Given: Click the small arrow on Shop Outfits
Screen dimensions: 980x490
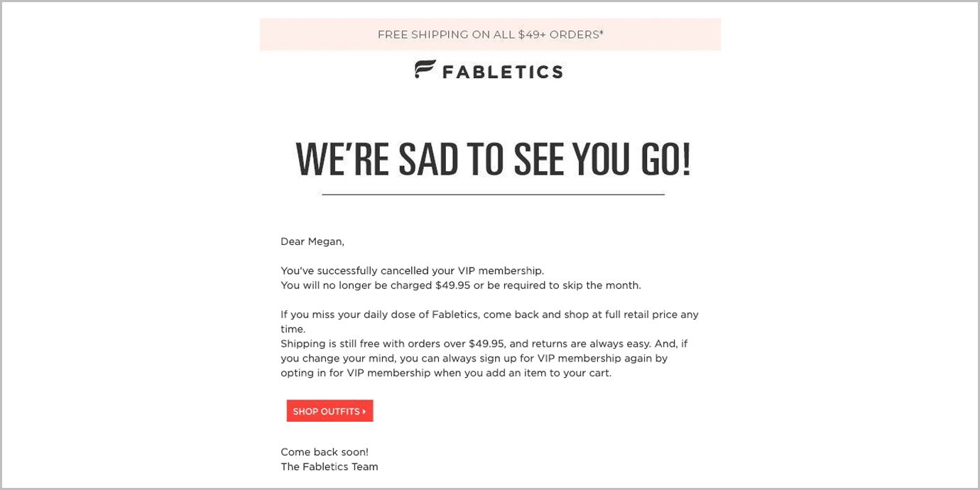Looking at the screenshot, I should 364,411.
